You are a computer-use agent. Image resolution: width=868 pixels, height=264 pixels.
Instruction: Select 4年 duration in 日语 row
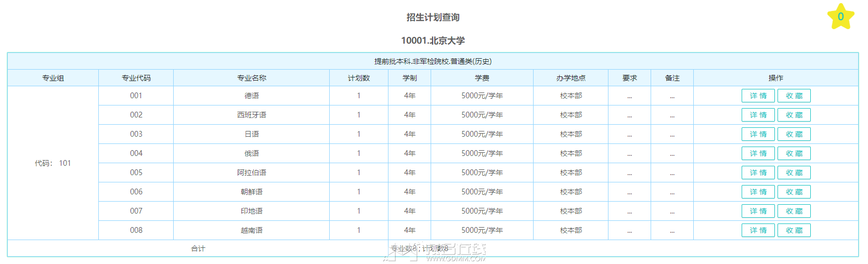409,134
